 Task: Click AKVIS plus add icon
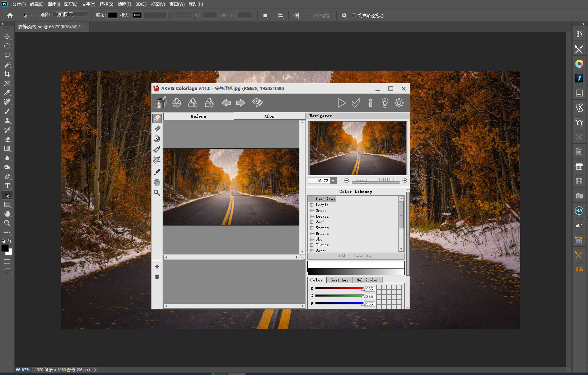(157, 266)
